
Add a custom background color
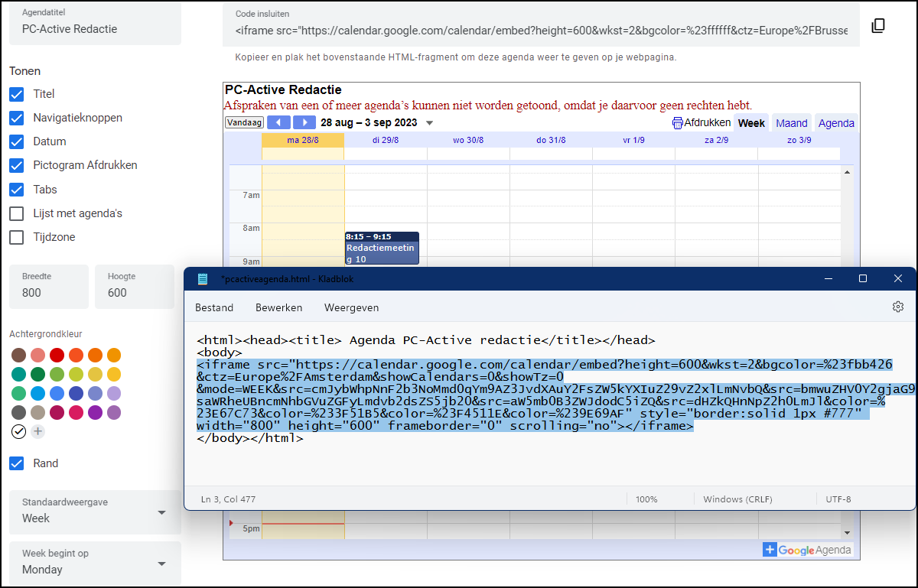point(37,432)
